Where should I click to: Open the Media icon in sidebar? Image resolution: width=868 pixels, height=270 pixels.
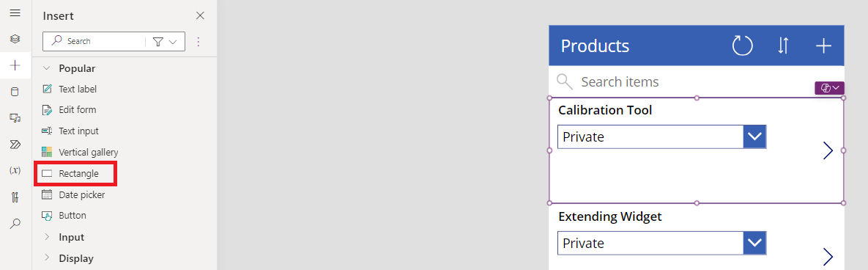tap(15, 118)
